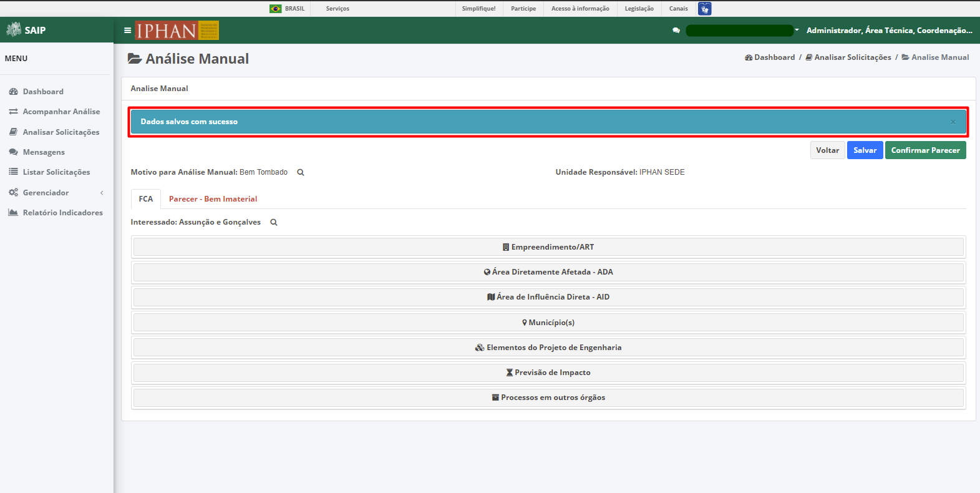The height and width of the screenshot is (493, 980).
Task: Click the folder icon beside Análise Manual title
Action: pyautogui.click(x=135, y=59)
